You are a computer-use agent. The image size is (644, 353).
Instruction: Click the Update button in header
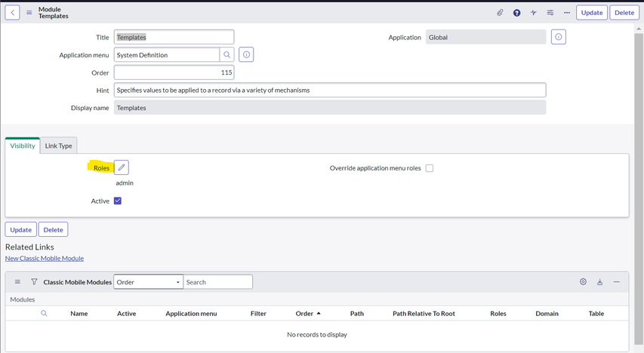[x=591, y=13]
